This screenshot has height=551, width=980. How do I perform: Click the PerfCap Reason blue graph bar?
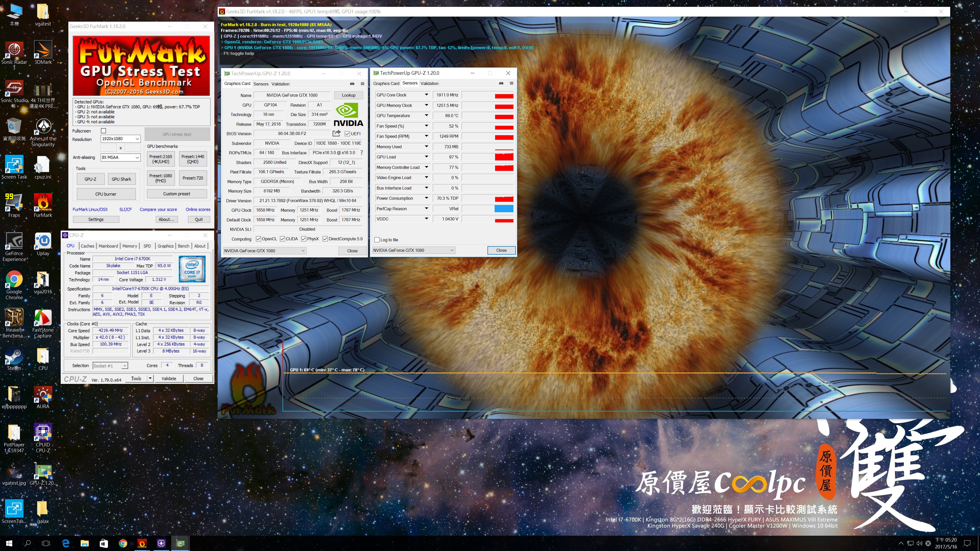point(504,208)
